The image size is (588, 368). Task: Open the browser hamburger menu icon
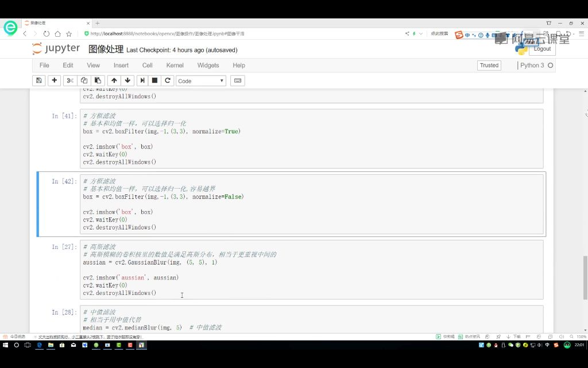click(582, 34)
